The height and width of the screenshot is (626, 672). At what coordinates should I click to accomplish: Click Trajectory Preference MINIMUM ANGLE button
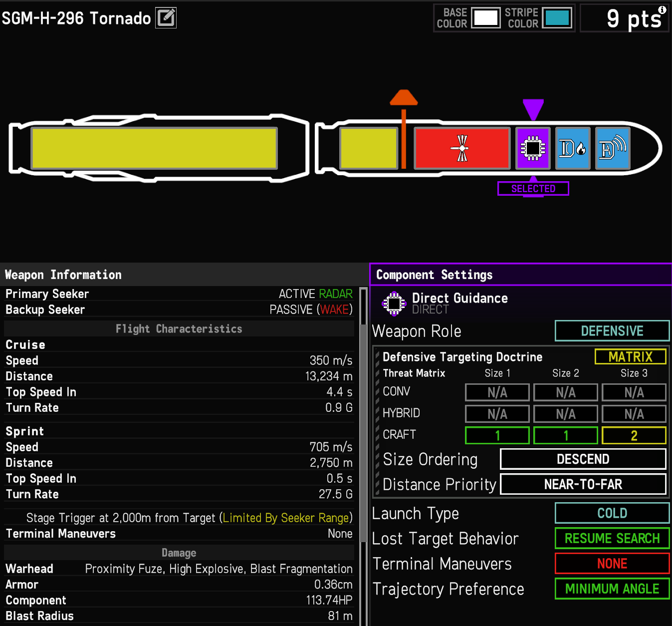612,589
